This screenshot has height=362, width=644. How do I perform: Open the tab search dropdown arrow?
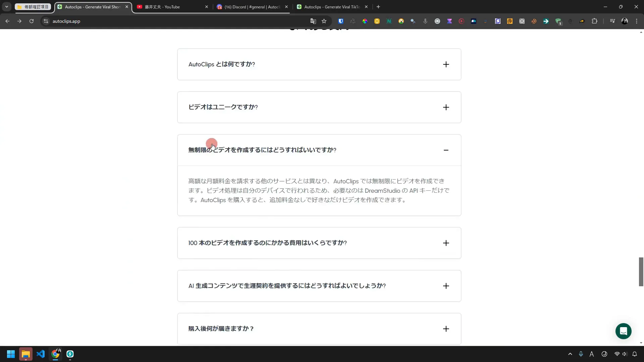[6, 7]
